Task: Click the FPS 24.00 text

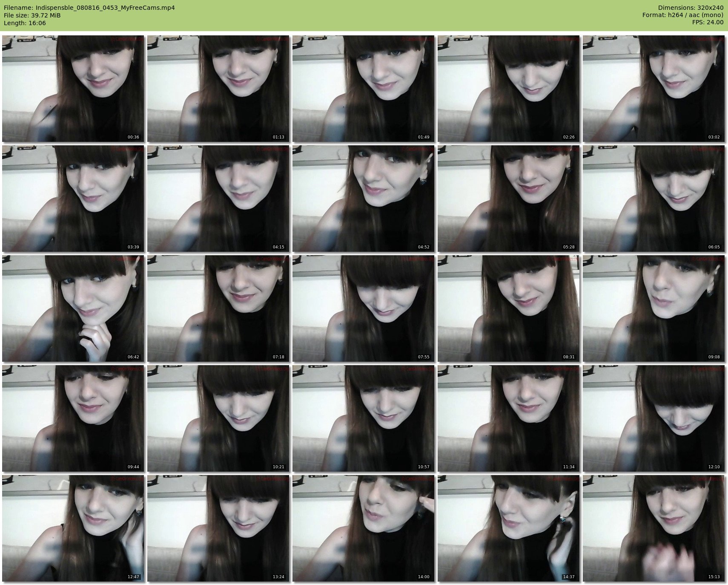Action: pyautogui.click(x=708, y=23)
